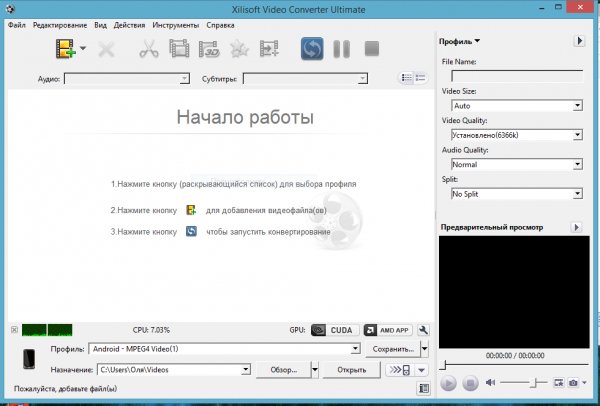
Task: Click the log panel icon in status bar
Action: [x=424, y=388]
